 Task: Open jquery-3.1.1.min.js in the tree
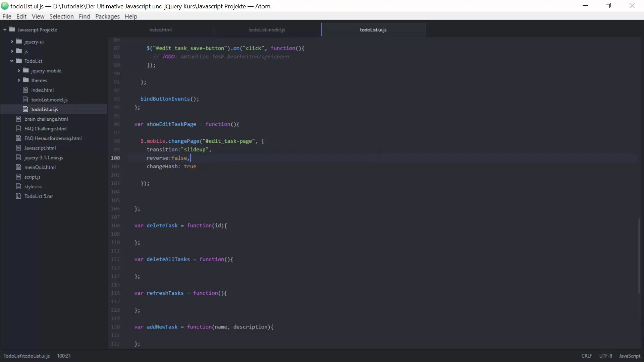pyautogui.click(x=44, y=158)
